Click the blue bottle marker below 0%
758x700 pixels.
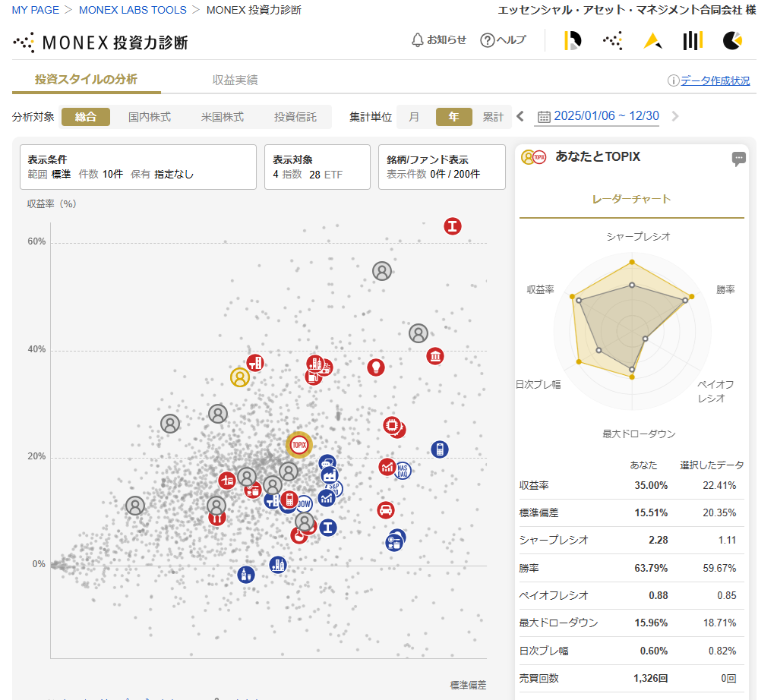(x=246, y=575)
